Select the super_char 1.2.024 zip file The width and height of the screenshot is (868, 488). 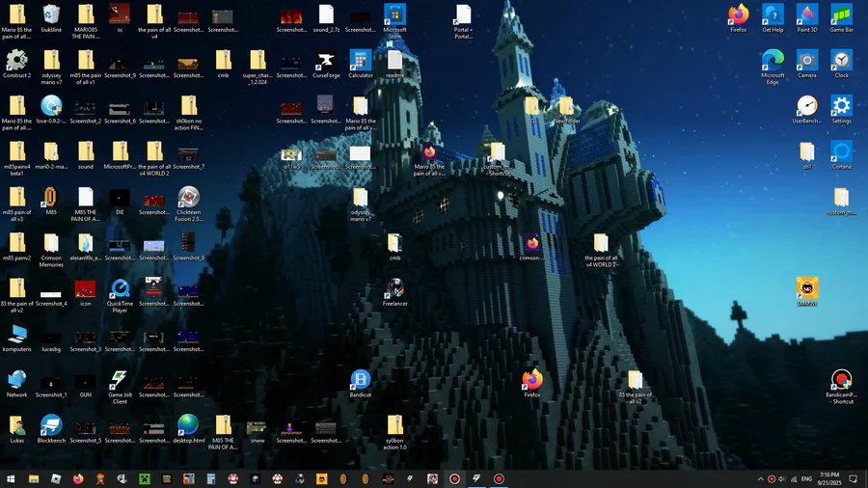click(x=258, y=61)
